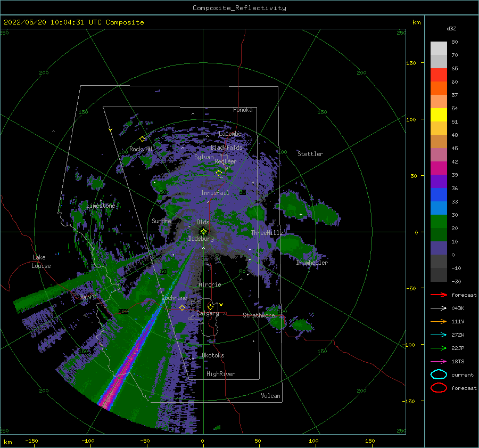The width and height of the screenshot is (479, 448).
Task: Click the Okotoks town label
Action: tap(213, 355)
